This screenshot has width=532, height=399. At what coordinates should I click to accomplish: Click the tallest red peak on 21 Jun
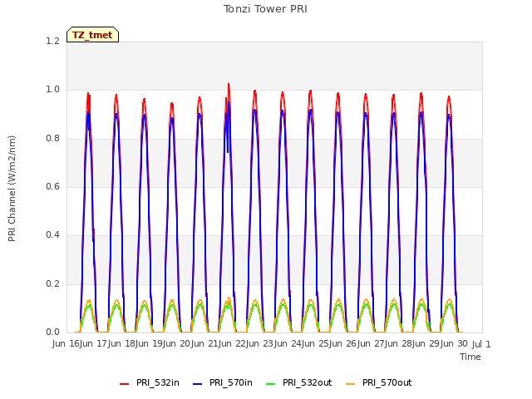pos(229,85)
